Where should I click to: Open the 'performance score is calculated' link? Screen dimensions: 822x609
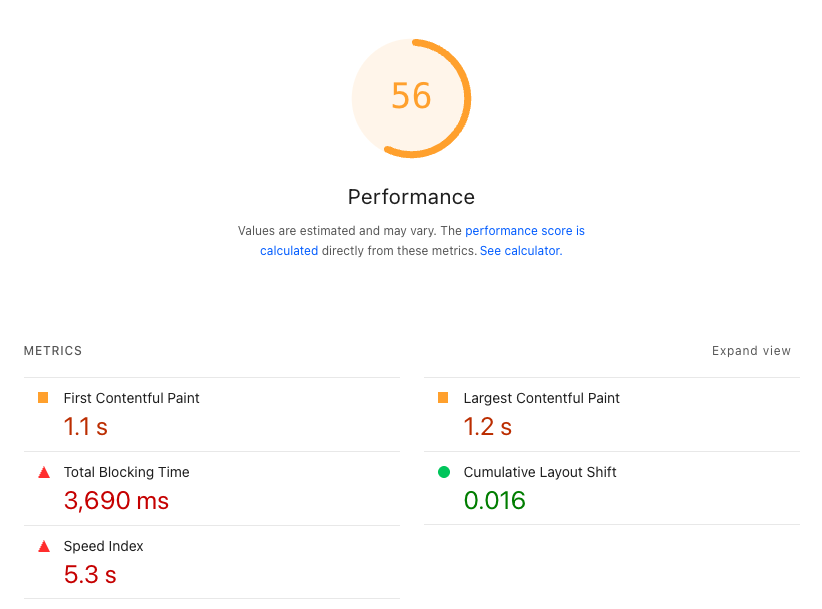point(524,231)
